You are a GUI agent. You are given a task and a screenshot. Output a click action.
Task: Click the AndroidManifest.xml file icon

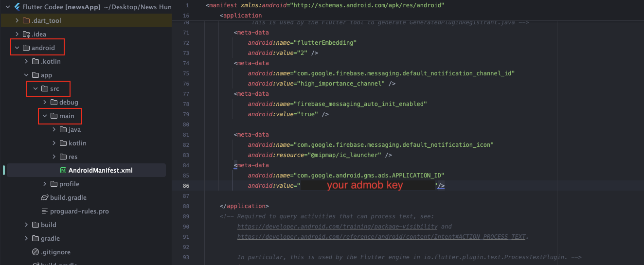click(x=63, y=170)
